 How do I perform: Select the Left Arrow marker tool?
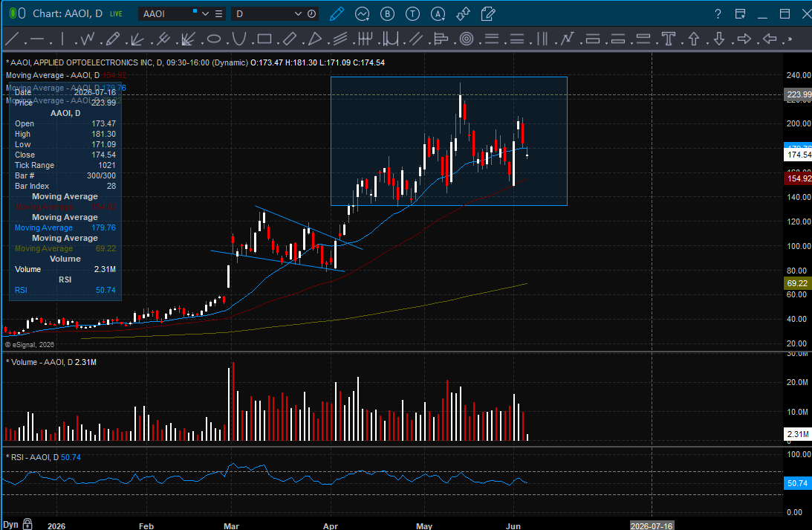tap(770, 39)
